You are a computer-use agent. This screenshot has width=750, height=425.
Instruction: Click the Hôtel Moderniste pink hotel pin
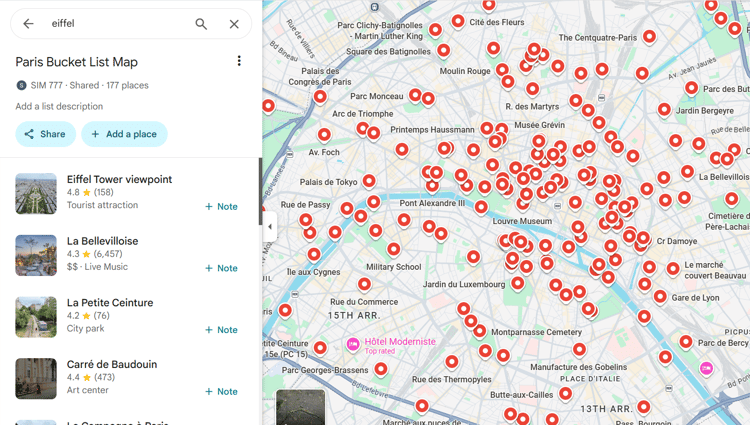[353, 344]
